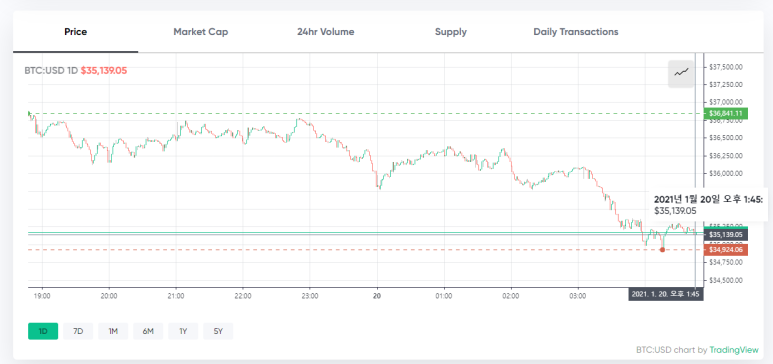Open the 24hr Volume tab
Image resolution: width=773 pixels, height=364 pixels.
[325, 32]
